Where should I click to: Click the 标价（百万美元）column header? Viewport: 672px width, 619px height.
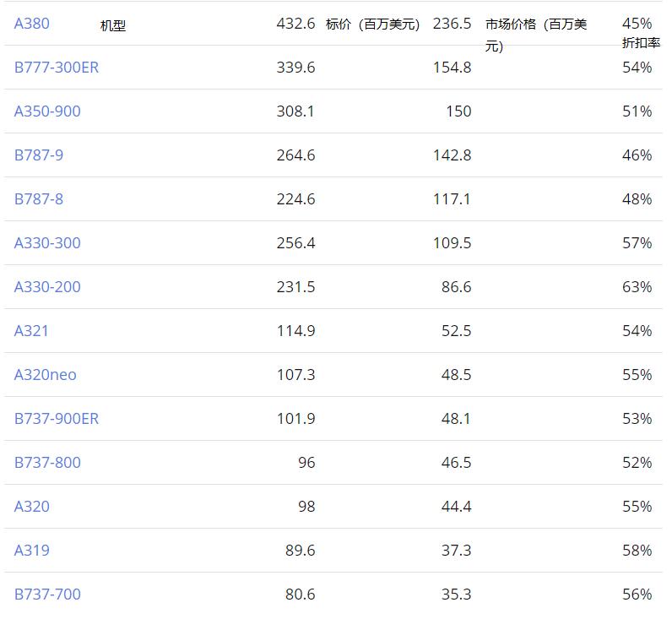click(x=372, y=24)
